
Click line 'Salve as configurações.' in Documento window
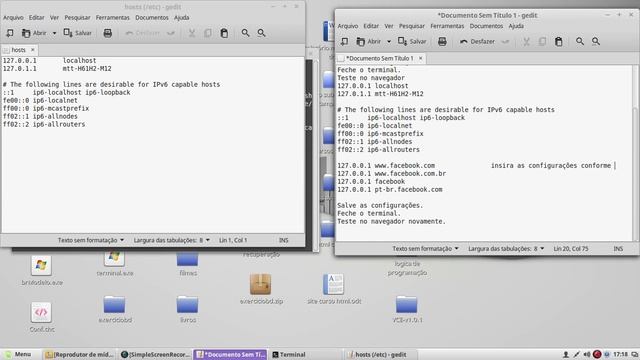[x=380, y=205]
